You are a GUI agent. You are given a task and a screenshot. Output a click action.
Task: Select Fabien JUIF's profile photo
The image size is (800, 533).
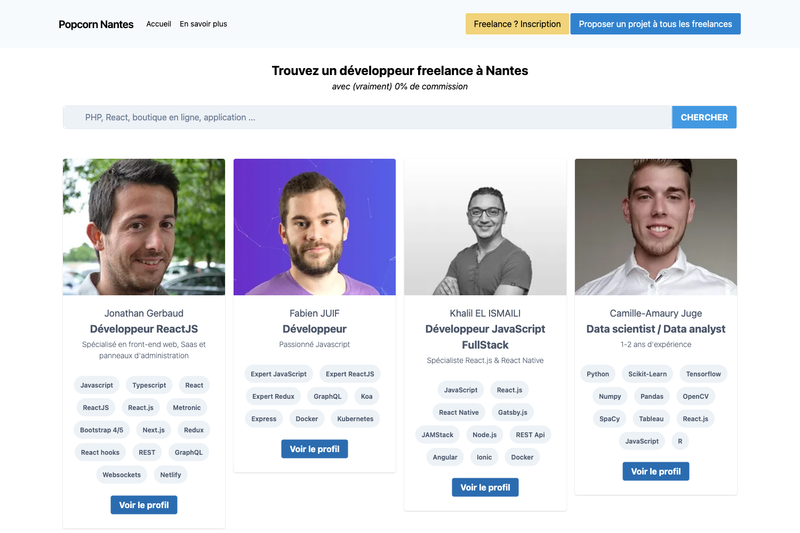[314, 227]
